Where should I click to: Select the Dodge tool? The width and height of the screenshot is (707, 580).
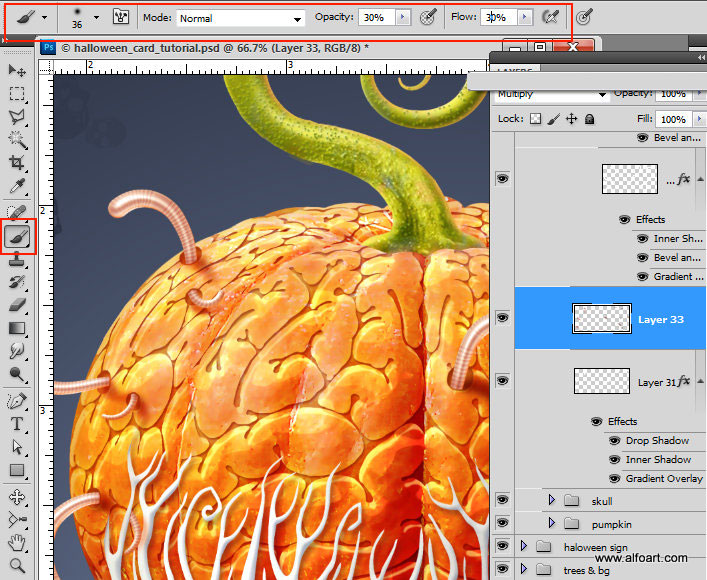point(17,374)
